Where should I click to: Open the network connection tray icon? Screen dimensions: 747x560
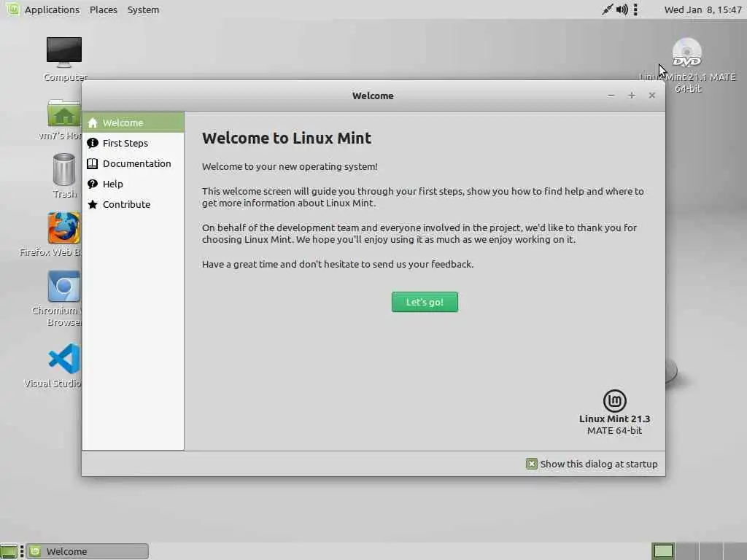click(607, 9)
